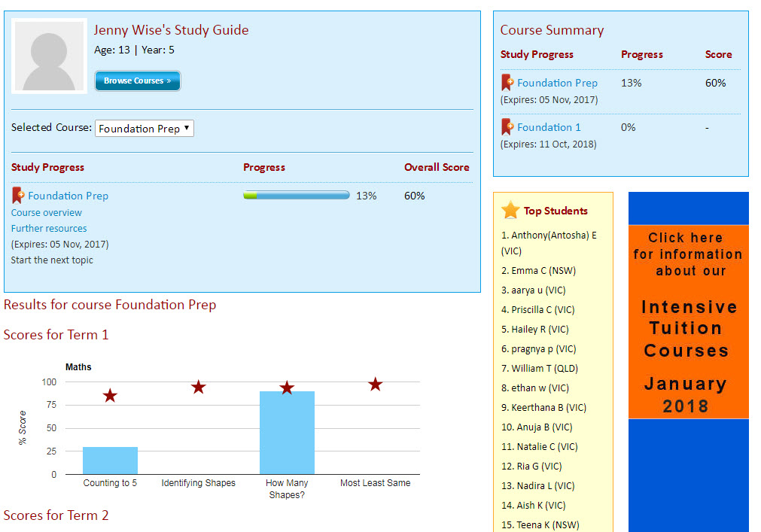Click the gold star Top Students icon
Image resolution: width=761 pixels, height=532 pixels.
point(510,211)
